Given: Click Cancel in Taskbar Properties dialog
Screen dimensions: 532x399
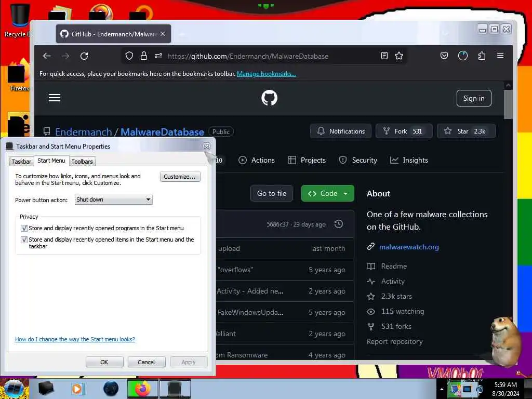Looking at the screenshot, I should [146, 362].
